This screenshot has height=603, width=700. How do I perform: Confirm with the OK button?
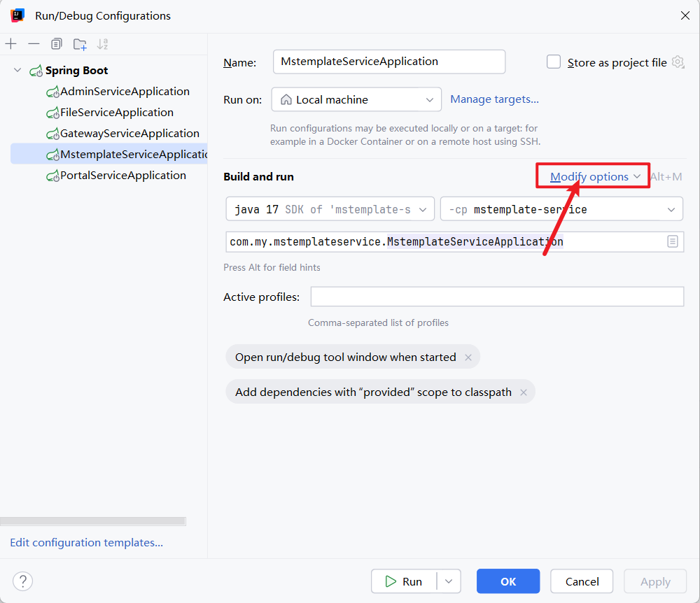tap(508, 581)
